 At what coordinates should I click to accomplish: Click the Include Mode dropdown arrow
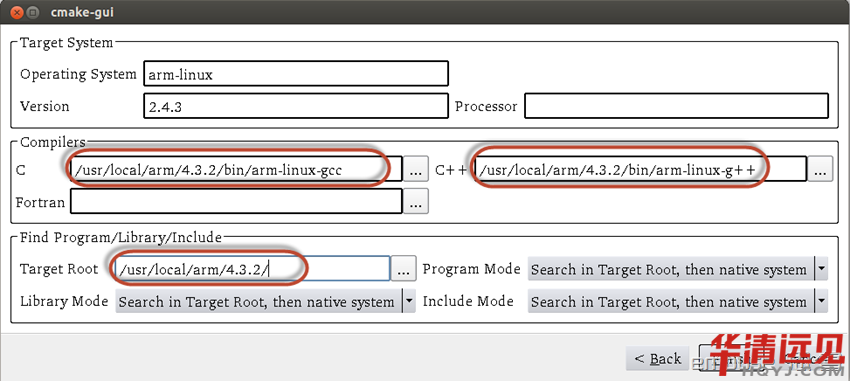(x=821, y=301)
